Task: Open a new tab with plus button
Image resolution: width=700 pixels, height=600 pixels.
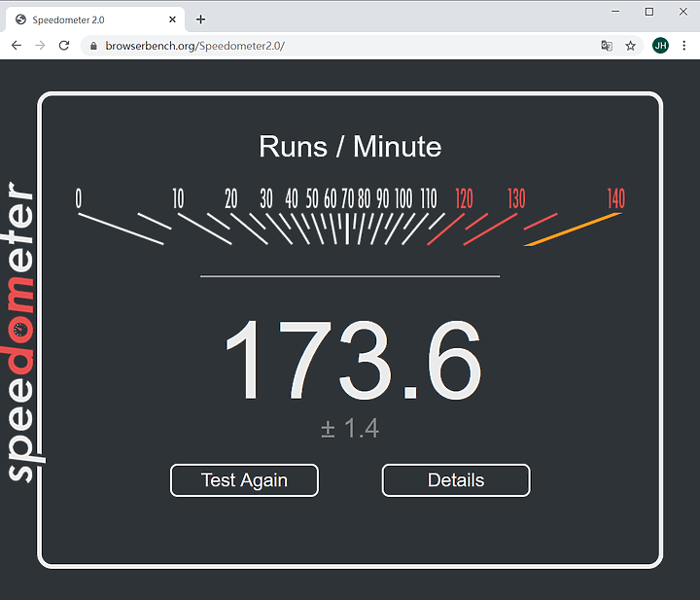Action: coord(201,19)
